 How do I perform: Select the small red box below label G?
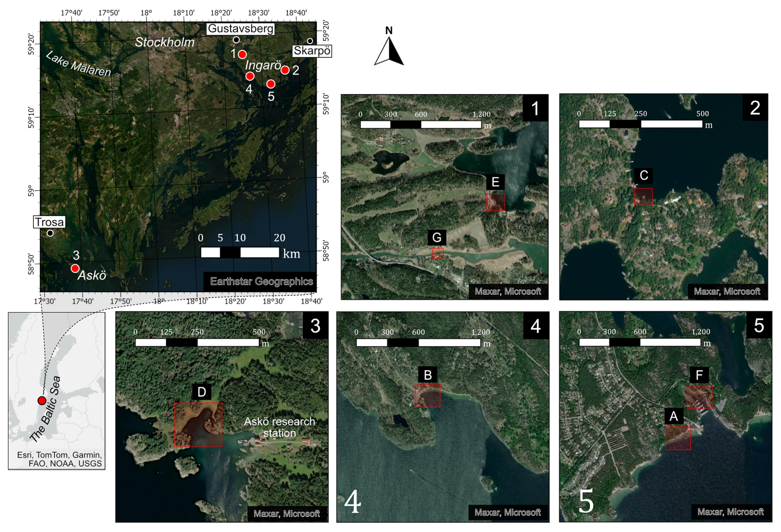[438, 253]
